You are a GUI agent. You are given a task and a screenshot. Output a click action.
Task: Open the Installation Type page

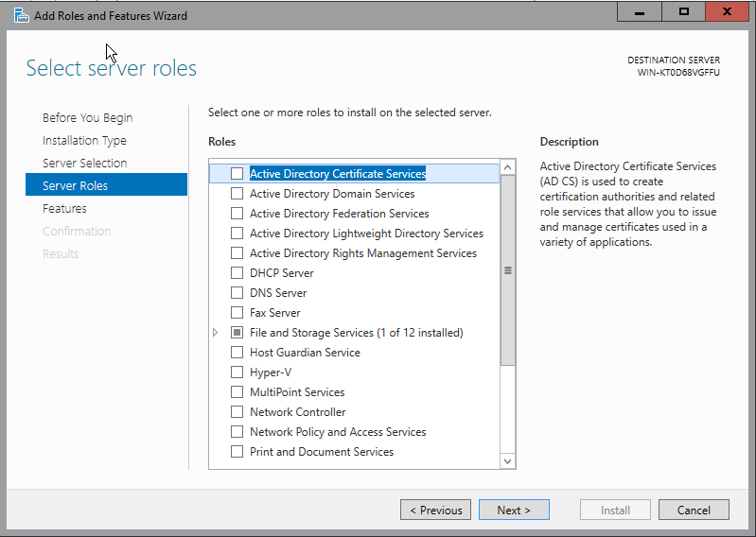(x=84, y=141)
